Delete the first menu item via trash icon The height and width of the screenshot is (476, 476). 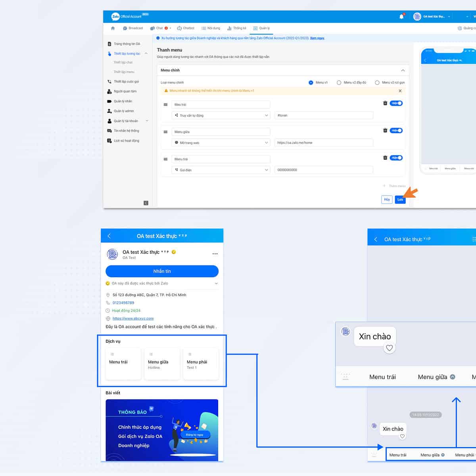coord(385,103)
